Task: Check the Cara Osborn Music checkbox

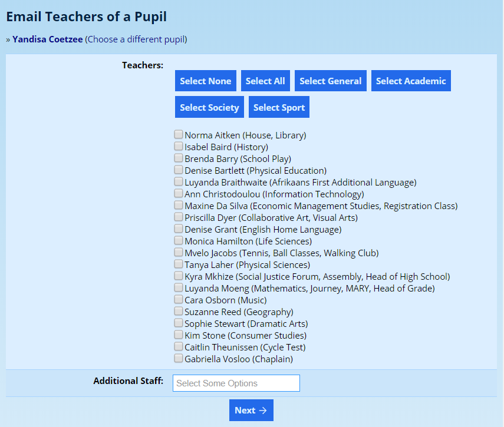Action: point(179,300)
